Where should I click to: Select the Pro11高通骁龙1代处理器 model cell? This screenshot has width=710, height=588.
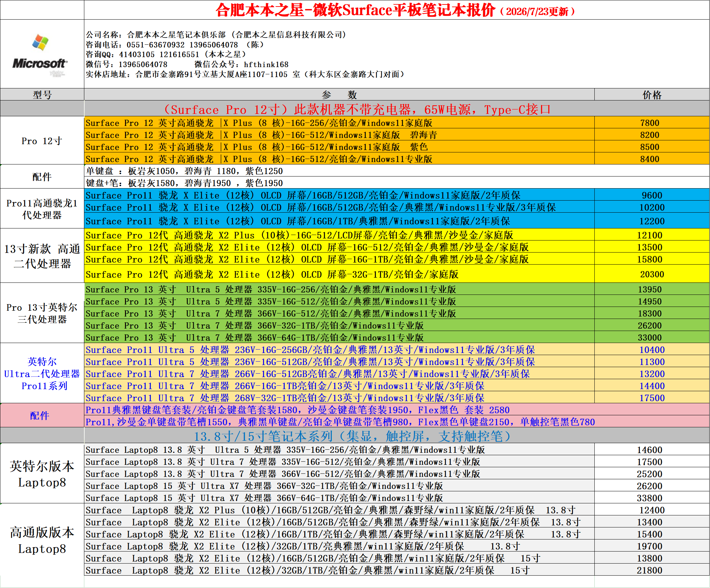[x=42, y=209]
